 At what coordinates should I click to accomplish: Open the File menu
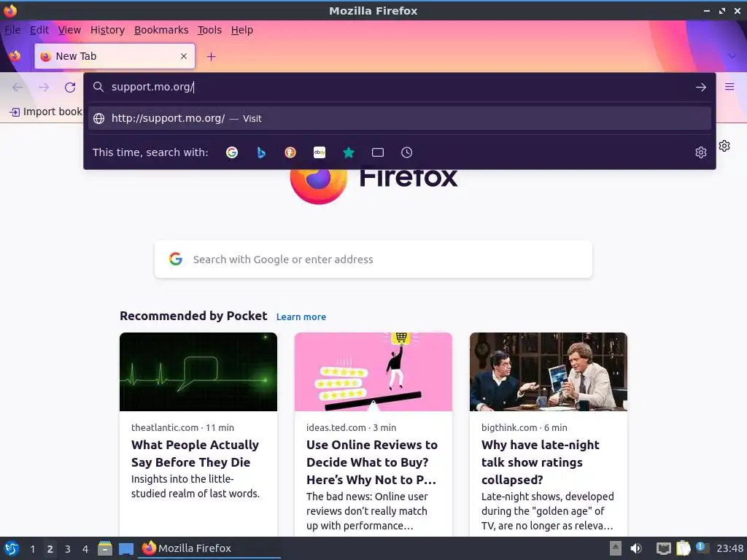[x=12, y=30]
